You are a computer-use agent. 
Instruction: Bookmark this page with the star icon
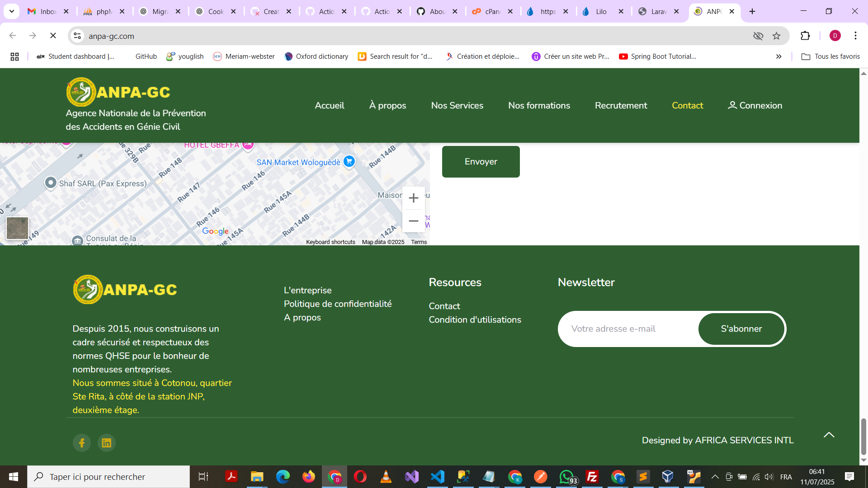click(x=776, y=36)
